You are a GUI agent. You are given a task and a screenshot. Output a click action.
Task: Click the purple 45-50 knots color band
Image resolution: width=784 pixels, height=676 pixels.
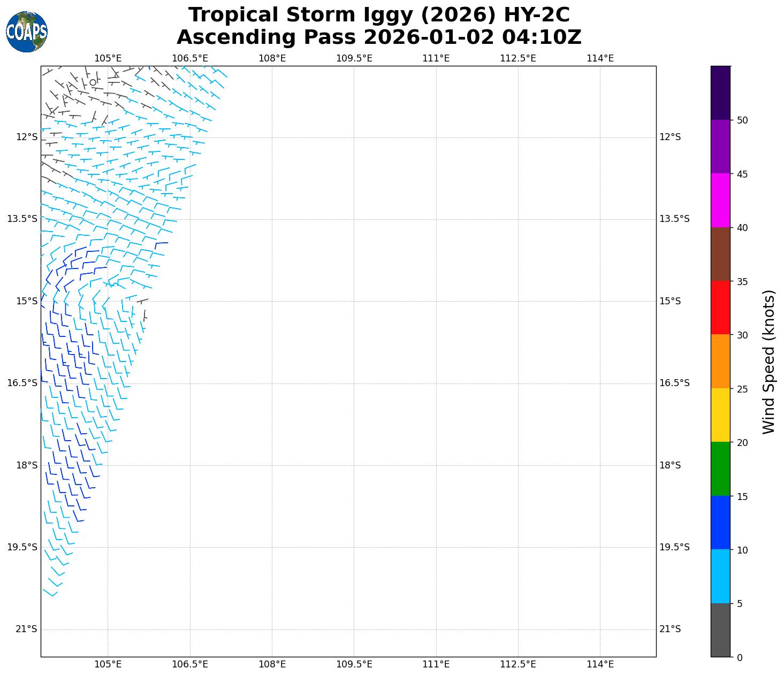pos(720,147)
